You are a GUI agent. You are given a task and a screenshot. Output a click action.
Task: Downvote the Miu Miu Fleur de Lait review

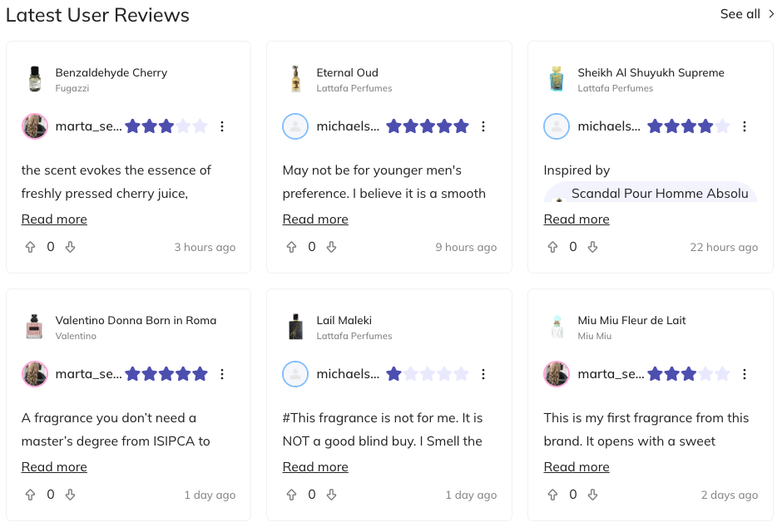tap(592, 495)
